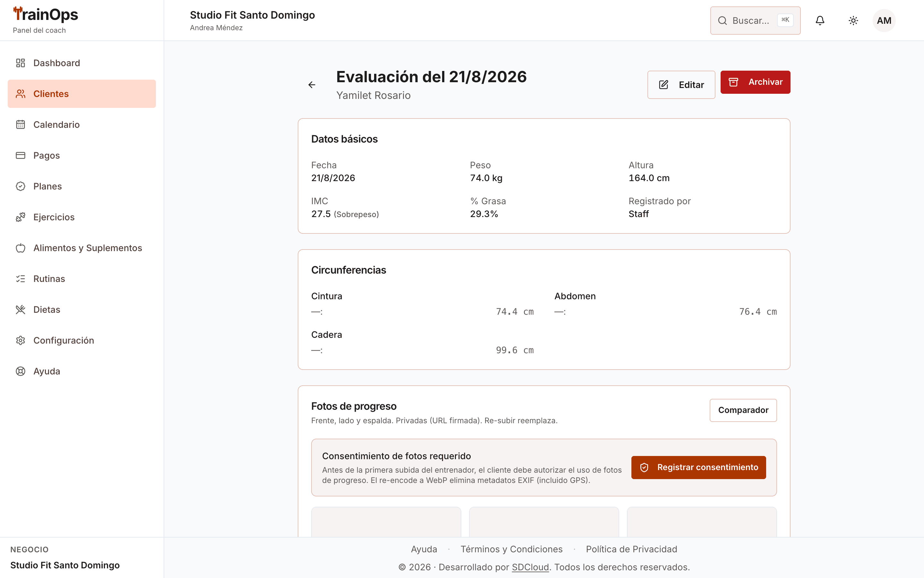924x578 pixels.
Task: Click the Dietas utensils icon
Action: pos(21,310)
